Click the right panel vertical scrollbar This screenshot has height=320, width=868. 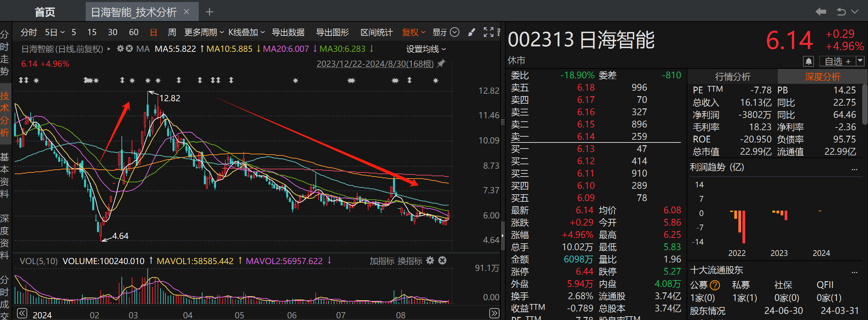click(x=865, y=104)
